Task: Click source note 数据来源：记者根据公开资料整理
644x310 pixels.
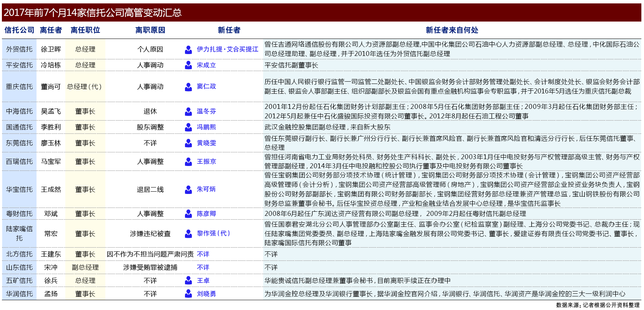Action: pos(598,305)
